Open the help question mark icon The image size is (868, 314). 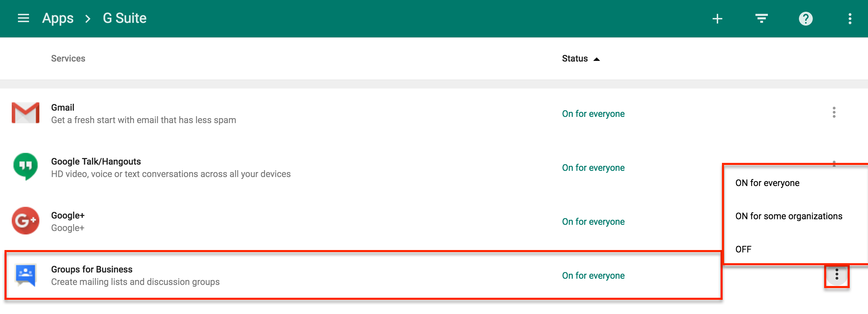[806, 19]
